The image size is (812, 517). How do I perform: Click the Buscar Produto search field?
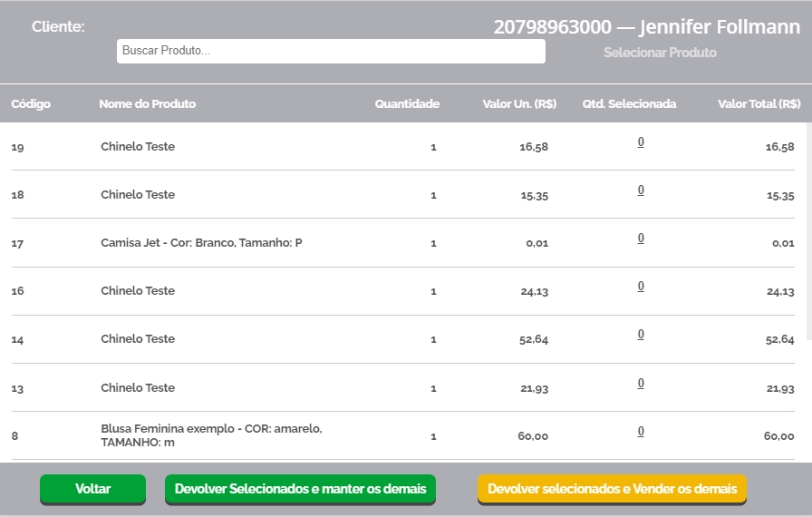(x=331, y=51)
